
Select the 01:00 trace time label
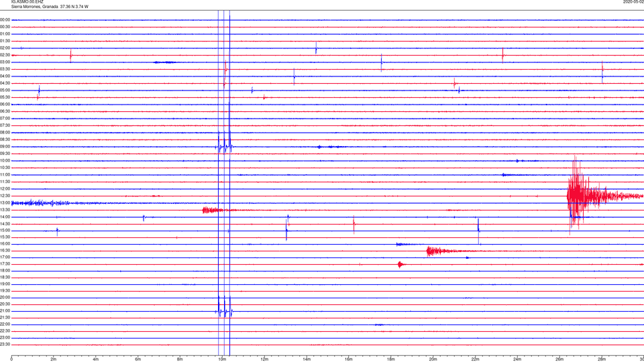pos(5,34)
